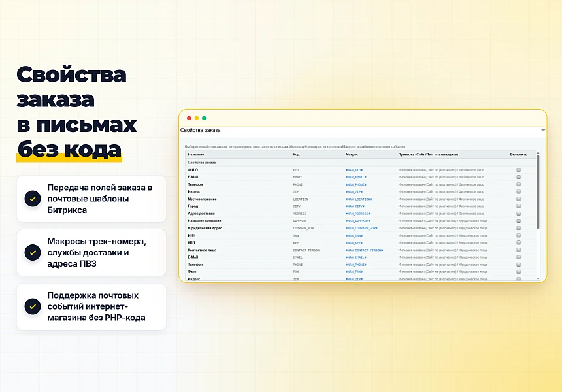Screen dimensions: 562x392
Task: Click the Код column header
Action: pos(296,154)
